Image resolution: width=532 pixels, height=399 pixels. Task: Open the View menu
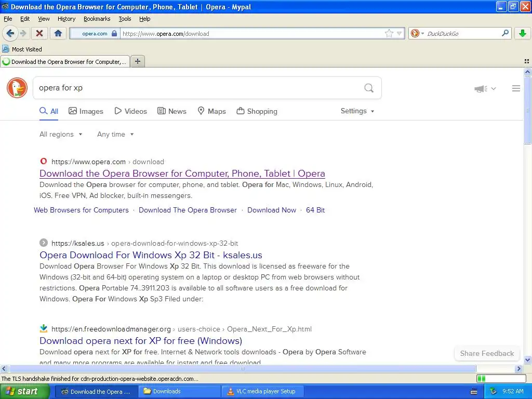click(44, 19)
